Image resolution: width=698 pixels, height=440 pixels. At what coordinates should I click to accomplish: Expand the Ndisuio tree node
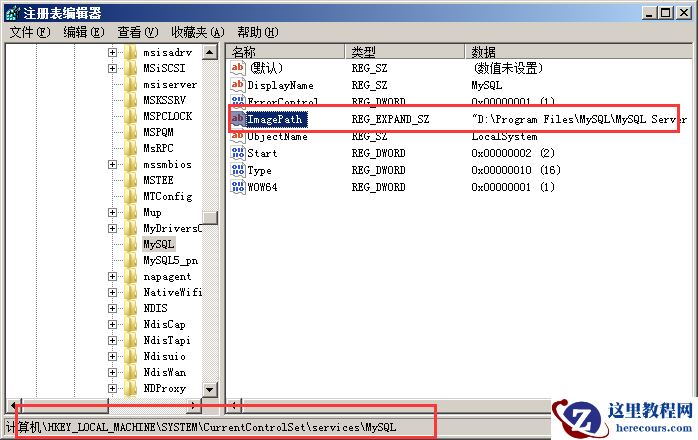(x=112, y=356)
